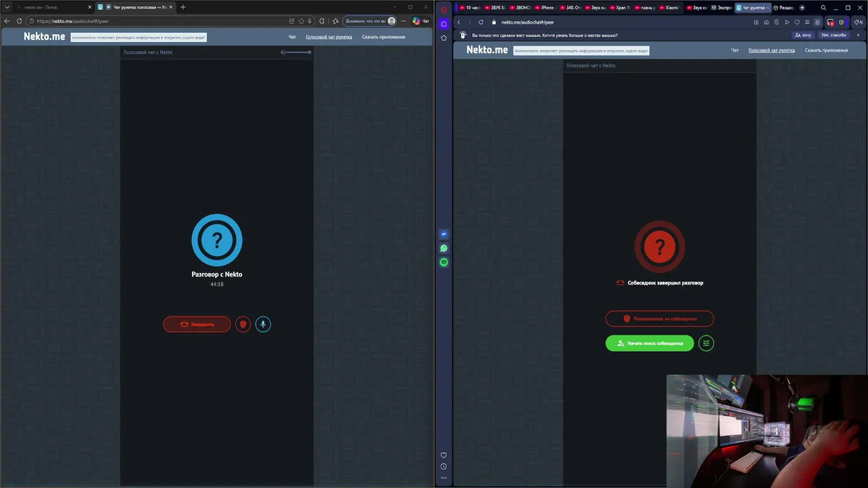Open Spotify in Opera sidebar
The height and width of the screenshot is (488, 868).
(x=443, y=262)
